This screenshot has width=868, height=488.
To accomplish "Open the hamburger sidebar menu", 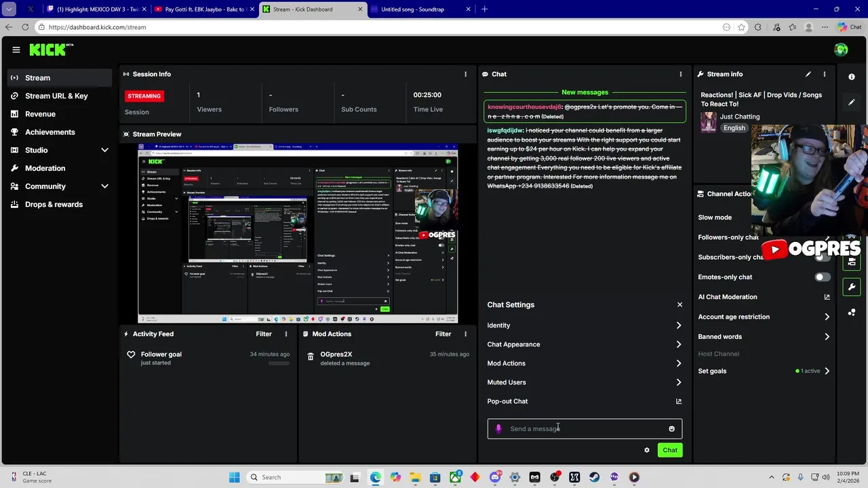I will (x=16, y=49).
